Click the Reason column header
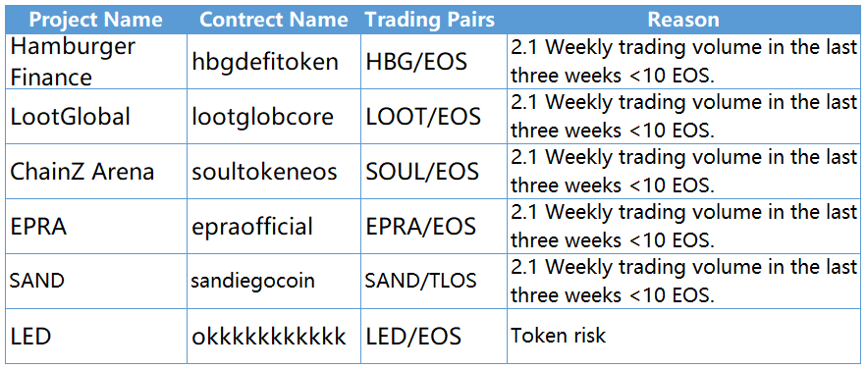The image size is (868, 369). click(682, 20)
